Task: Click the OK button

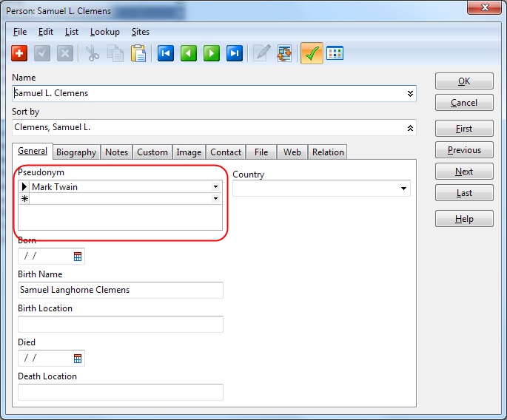Action: pos(464,81)
